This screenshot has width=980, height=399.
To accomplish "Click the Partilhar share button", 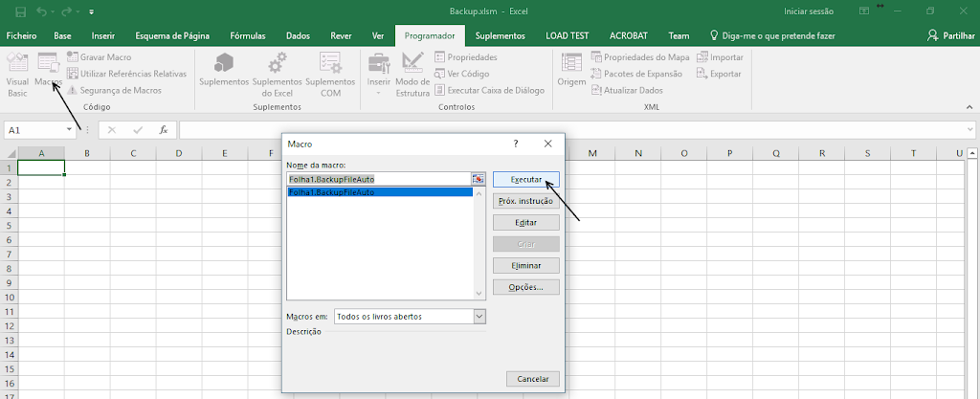I will pos(951,35).
